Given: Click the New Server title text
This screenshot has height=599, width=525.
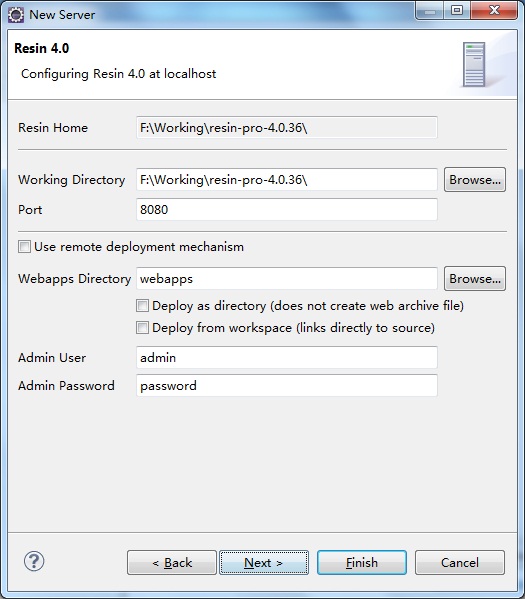Looking at the screenshot, I should point(62,15).
